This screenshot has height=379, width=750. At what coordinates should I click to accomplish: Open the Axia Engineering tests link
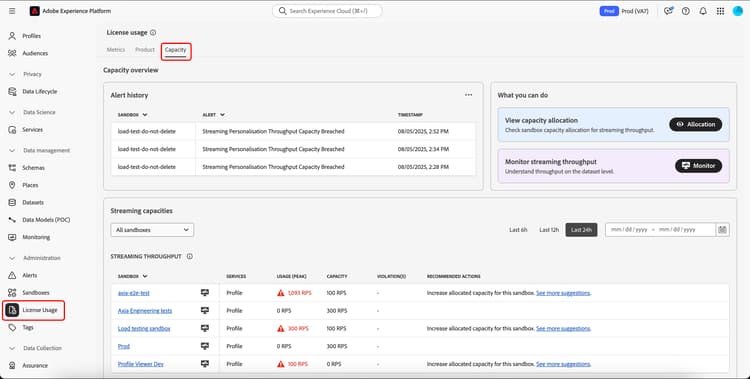point(145,311)
